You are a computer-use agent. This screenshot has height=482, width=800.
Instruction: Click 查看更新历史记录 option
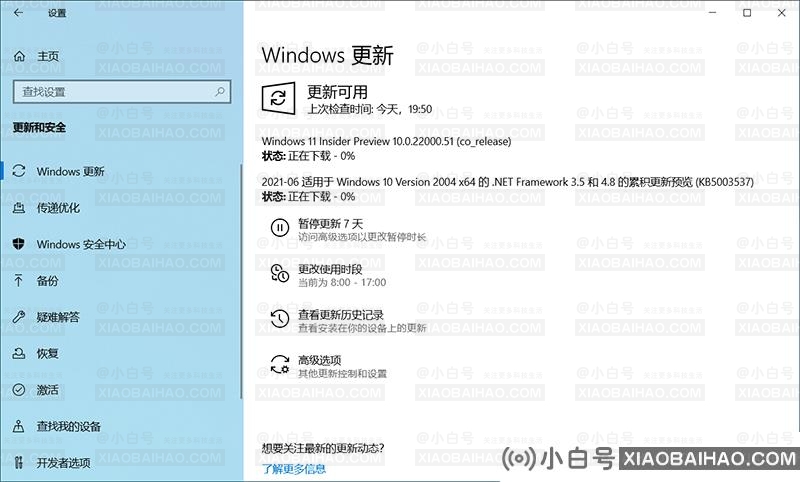point(341,315)
